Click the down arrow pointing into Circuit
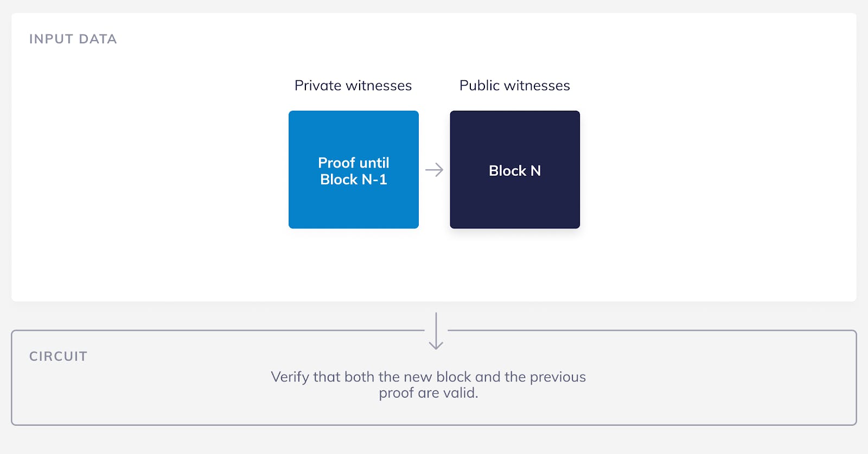Image resolution: width=868 pixels, height=454 pixels. tap(436, 331)
